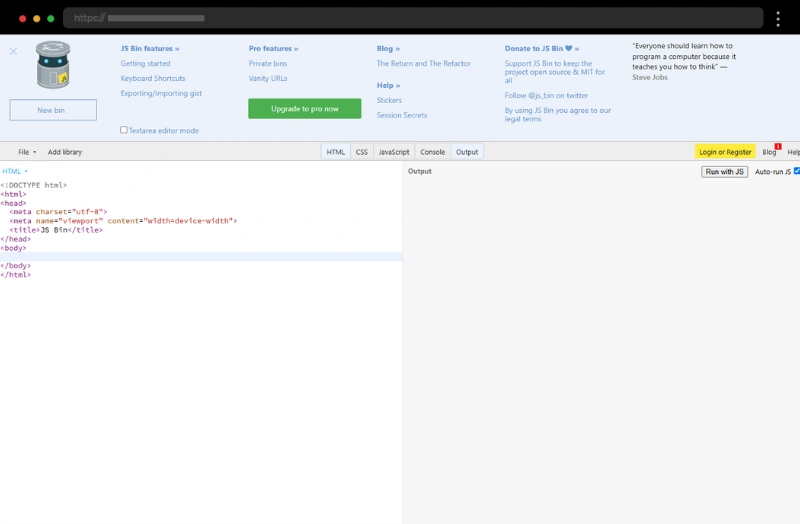The image size is (800, 524).
Task: Open Pro features heading link
Action: [273, 48]
